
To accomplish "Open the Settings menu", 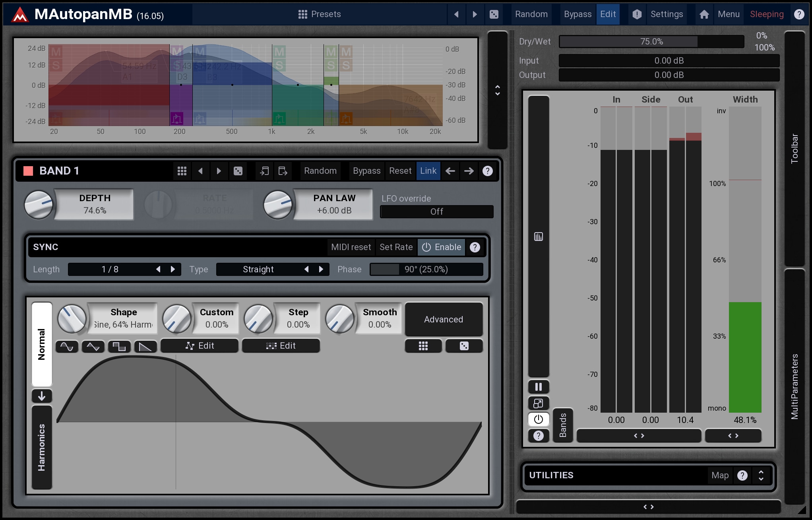I will tap(667, 14).
